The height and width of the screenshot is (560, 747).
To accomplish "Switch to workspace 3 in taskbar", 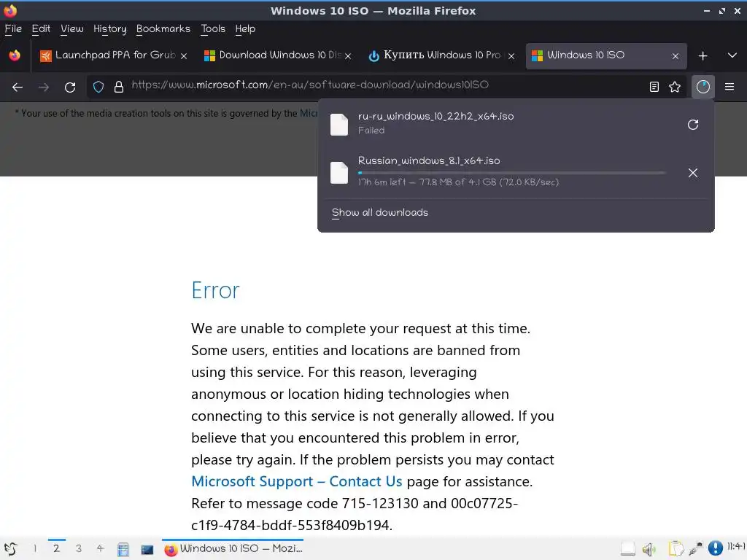I will click(79, 548).
